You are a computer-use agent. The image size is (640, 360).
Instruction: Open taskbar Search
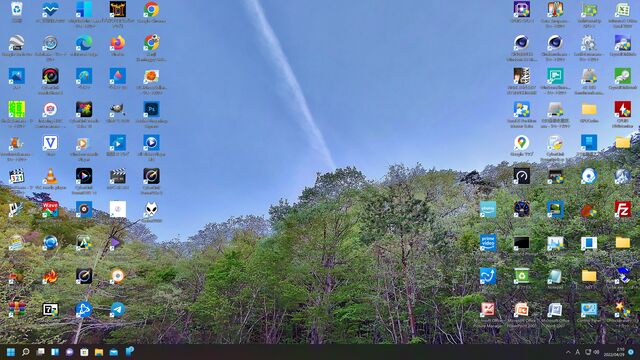point(26,352)
